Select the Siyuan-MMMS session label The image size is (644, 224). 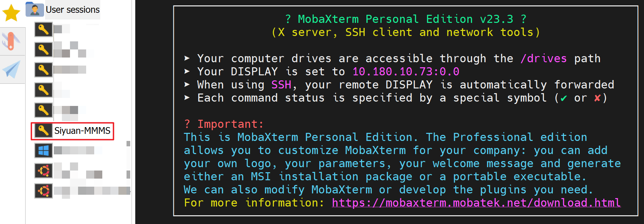(82, 130)
